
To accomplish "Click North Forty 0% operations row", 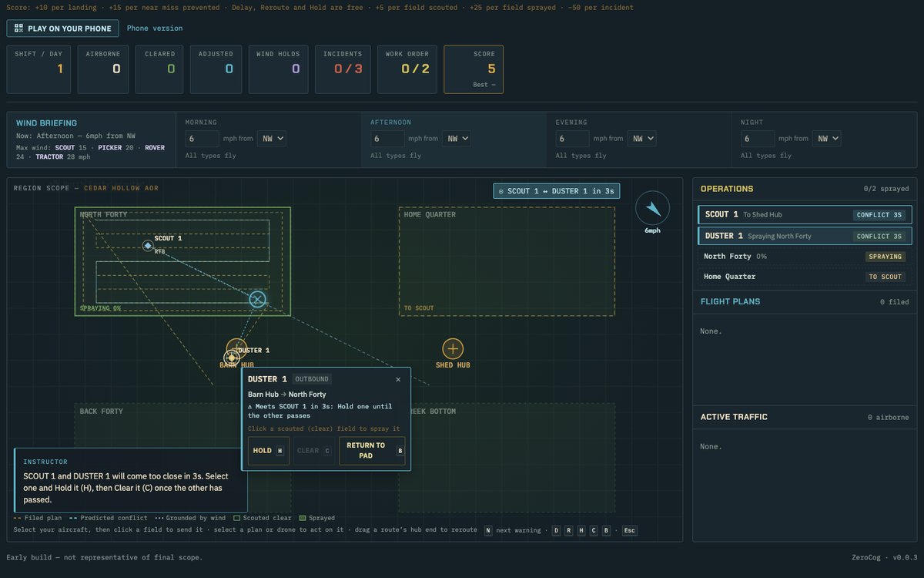I will point(805,257).
